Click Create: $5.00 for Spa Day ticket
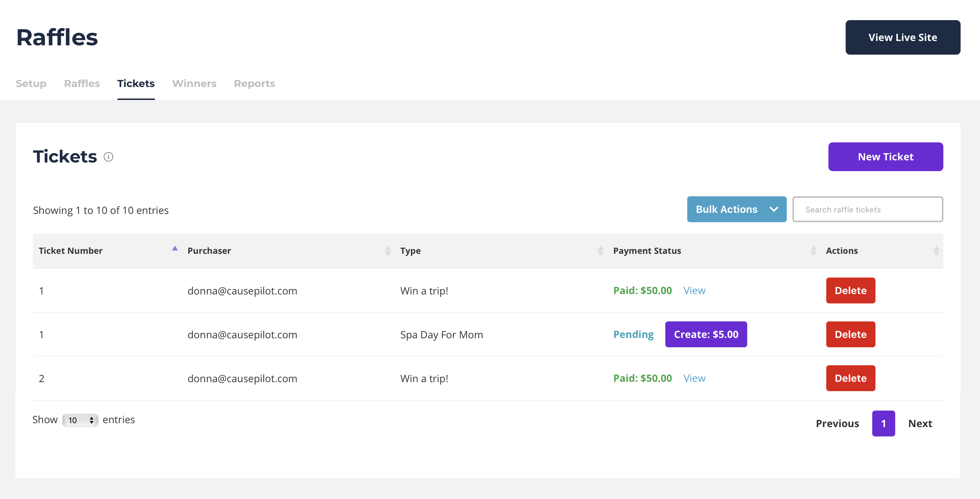980x499 pixels. point(706,334)
